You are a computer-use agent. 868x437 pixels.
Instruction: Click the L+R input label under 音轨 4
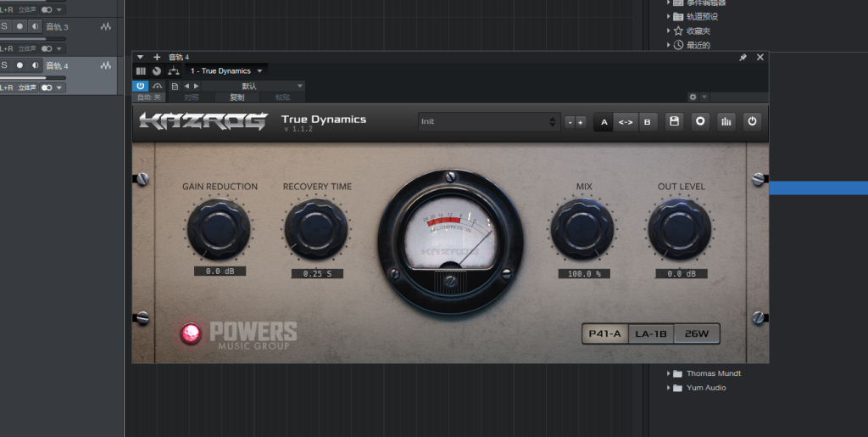point(7,87)
